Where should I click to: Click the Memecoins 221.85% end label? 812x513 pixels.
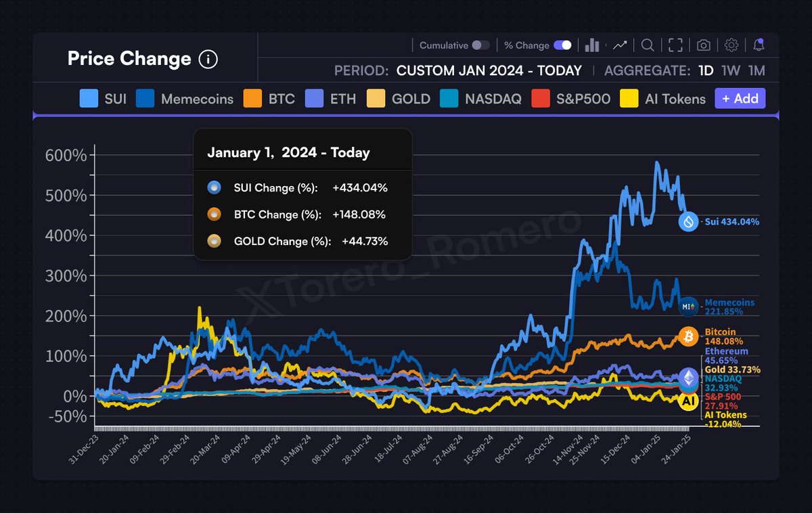pyautogui.click(x=729, y=307)
